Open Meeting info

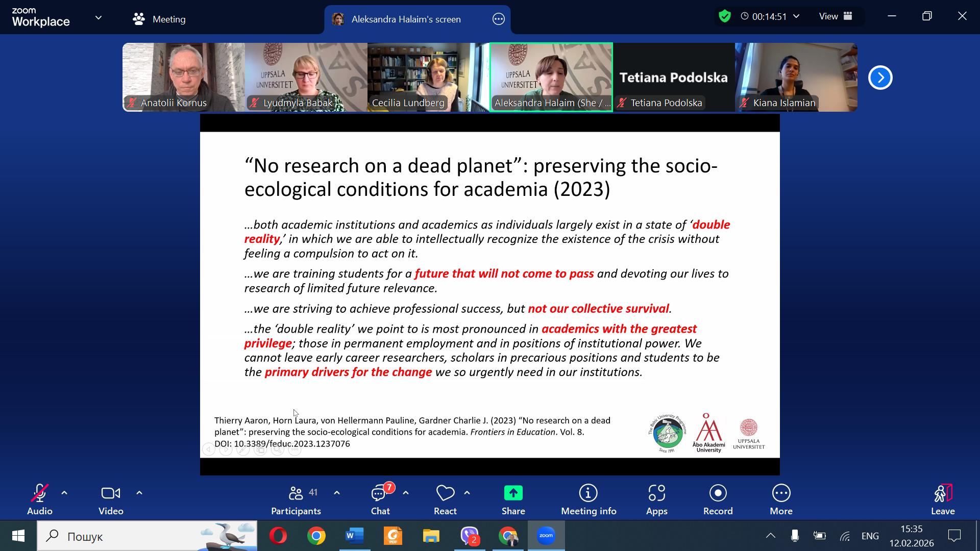pyautogui.click(x=588, y=499)
